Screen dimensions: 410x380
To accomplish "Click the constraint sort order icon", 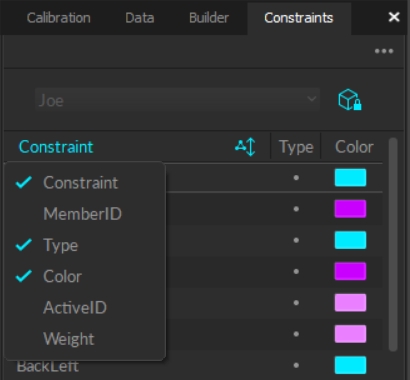I will [246, 147].
